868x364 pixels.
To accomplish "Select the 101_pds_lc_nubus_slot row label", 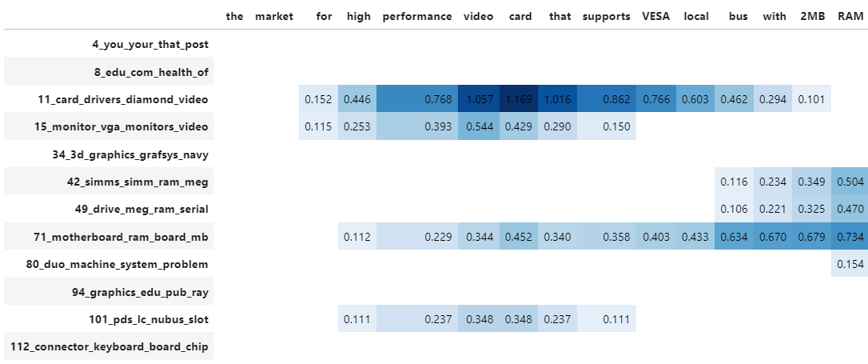I will [x=149, y=319].
